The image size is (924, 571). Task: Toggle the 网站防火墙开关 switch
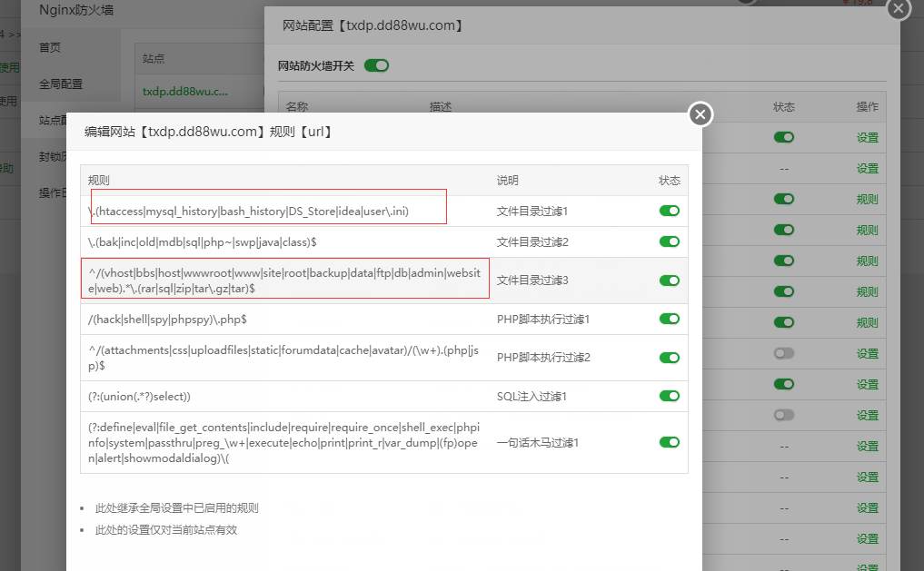click(x=376, y=65)
